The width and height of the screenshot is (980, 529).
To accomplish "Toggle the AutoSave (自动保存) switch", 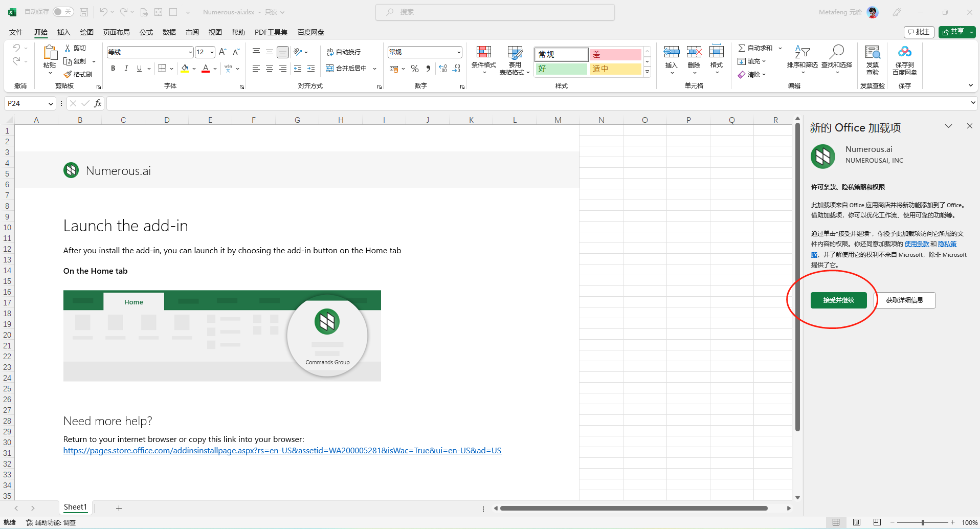I will 63,12.
